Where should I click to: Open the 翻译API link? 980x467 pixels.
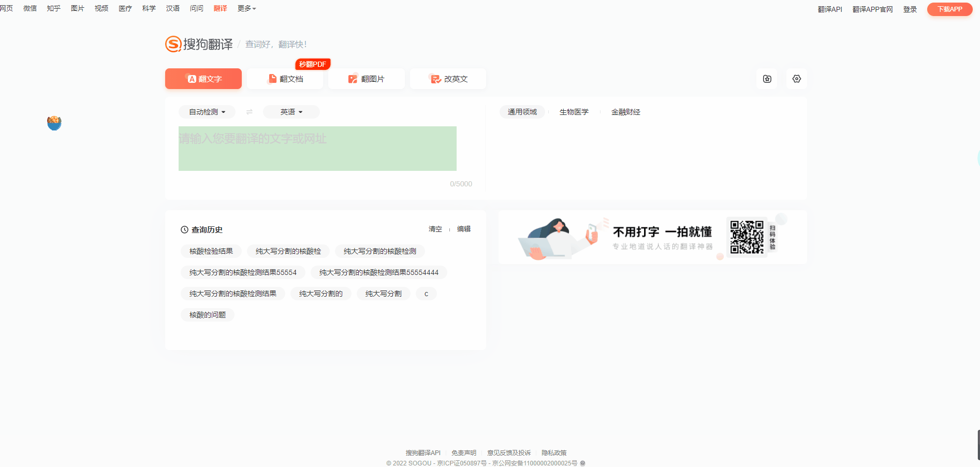tap(830, 9)
